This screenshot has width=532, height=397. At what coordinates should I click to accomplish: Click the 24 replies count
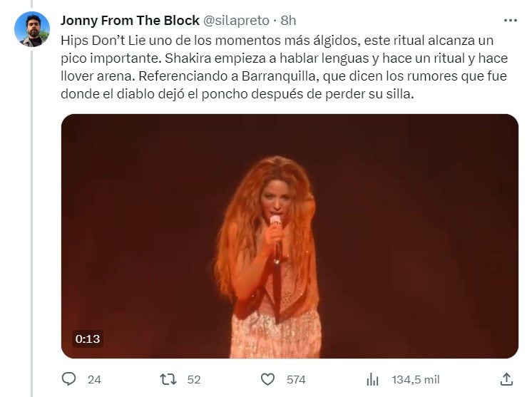pos(94,379)
